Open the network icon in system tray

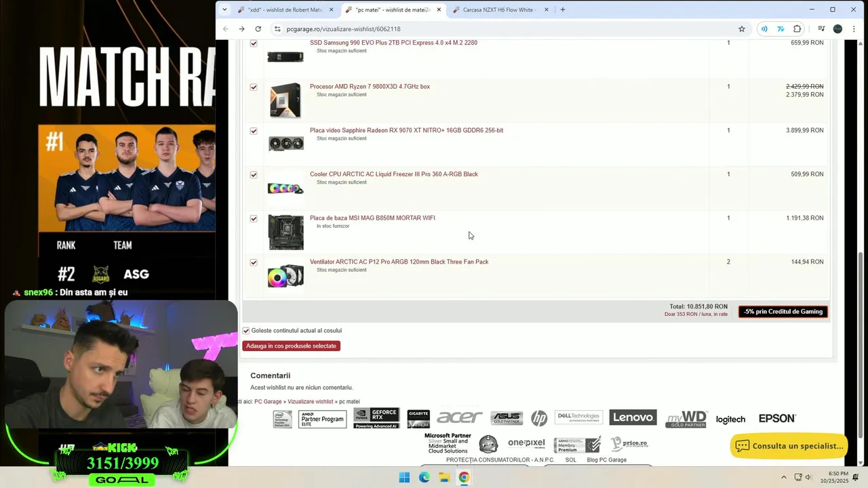click(798, 477)
